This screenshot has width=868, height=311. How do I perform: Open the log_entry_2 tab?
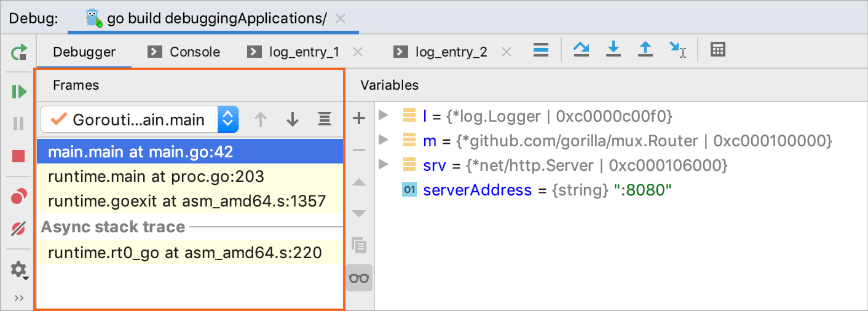(441, 52)
